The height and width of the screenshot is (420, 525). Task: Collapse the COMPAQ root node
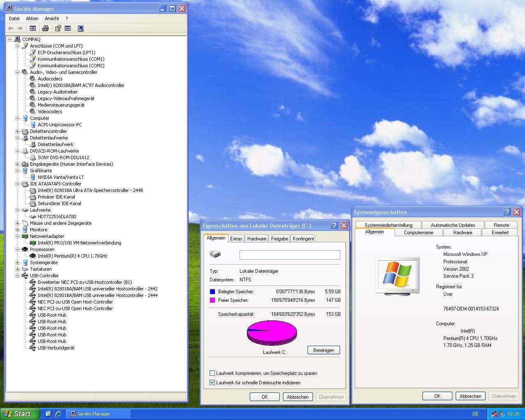(x=9, y=39)
